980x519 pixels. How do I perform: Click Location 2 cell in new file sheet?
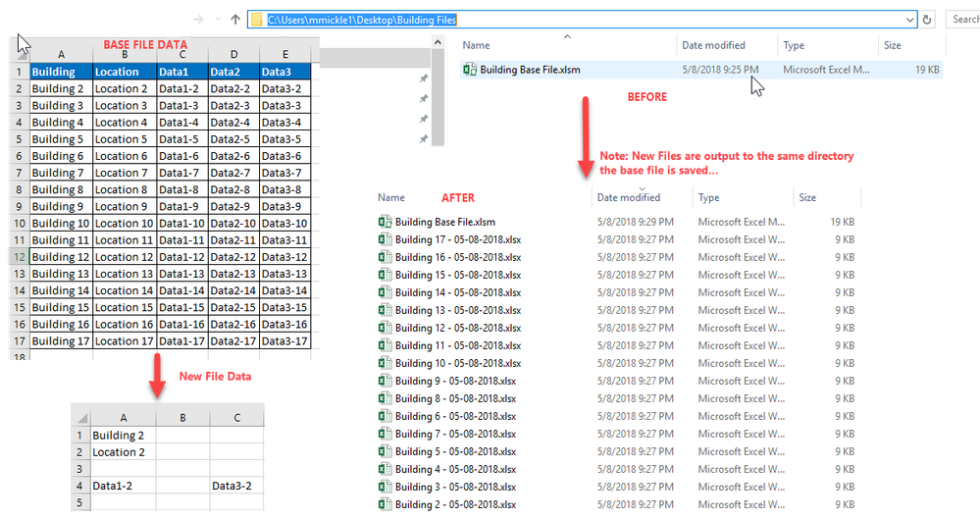coord(124,452)
